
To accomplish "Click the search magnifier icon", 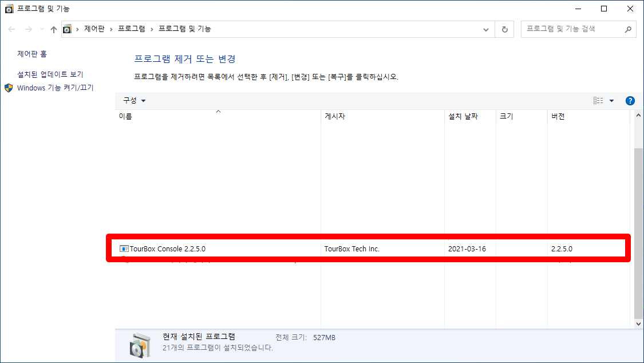I will point(628,29).
